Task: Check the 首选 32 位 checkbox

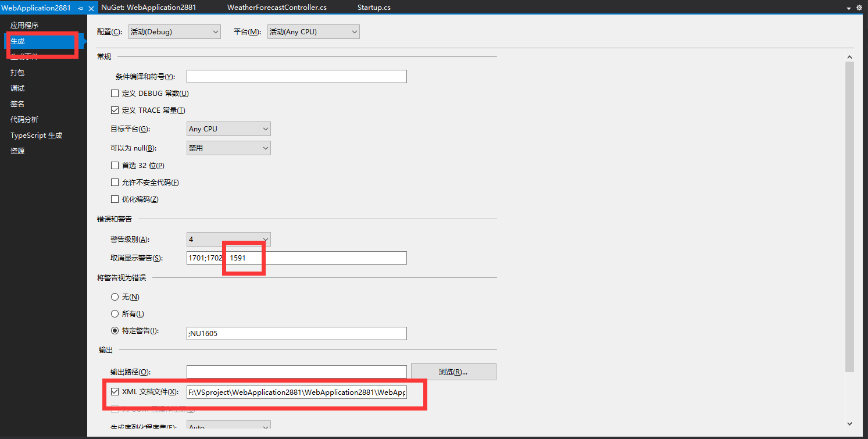Action: 115,166
